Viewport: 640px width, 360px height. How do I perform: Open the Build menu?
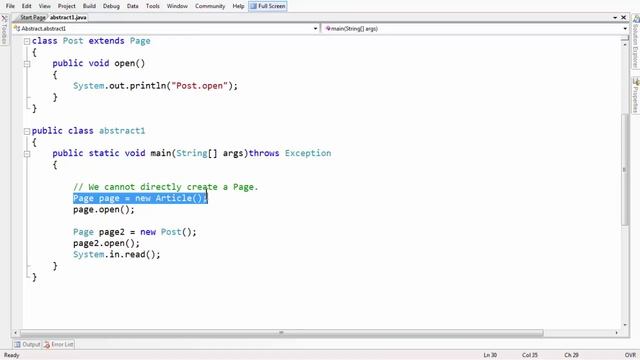tap(89, 6)
